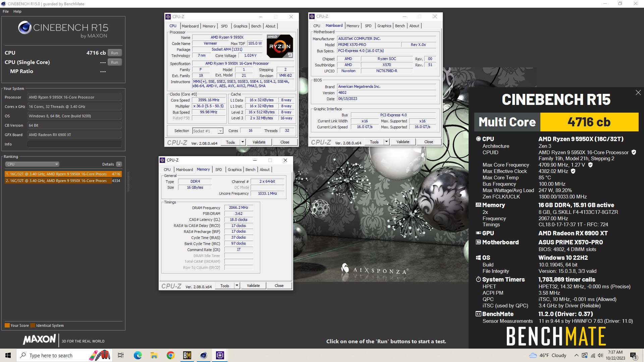
Task: Close the BenchMate result overlay panel
Action: tap(638, 93)
